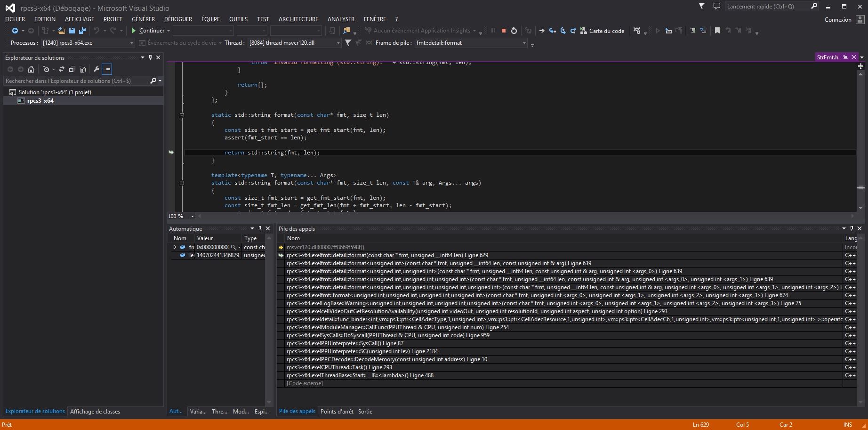Image resolution: width=868 pixels, height=430 pixels.
Task: Select the rpcs3-x64 project node
Action: (40, 101)
